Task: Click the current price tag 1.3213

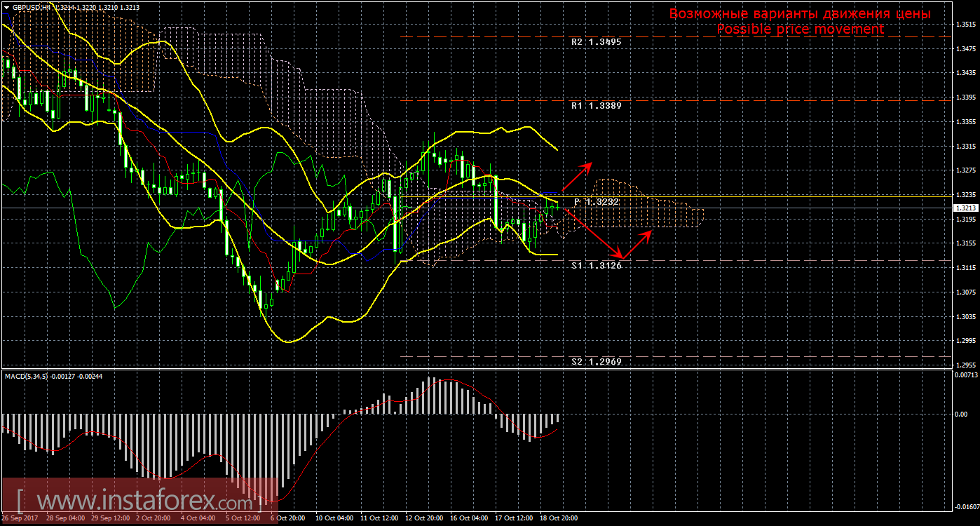Action: click(965, 208)
